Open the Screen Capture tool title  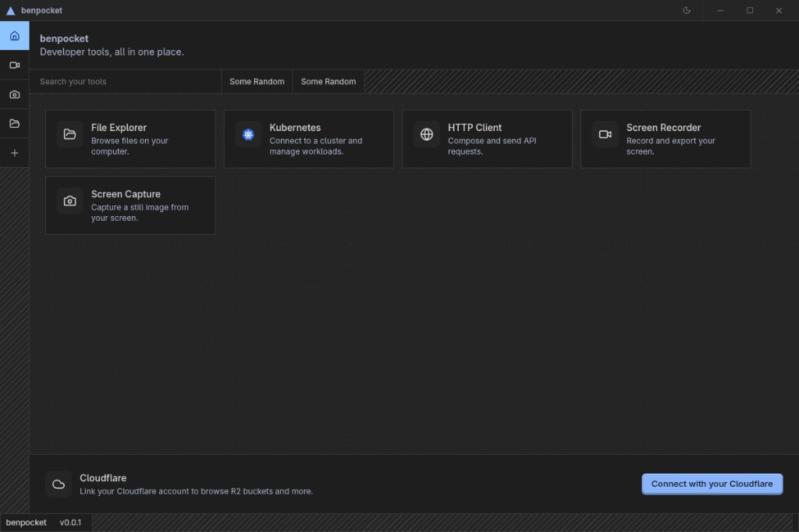click(126, 194)
